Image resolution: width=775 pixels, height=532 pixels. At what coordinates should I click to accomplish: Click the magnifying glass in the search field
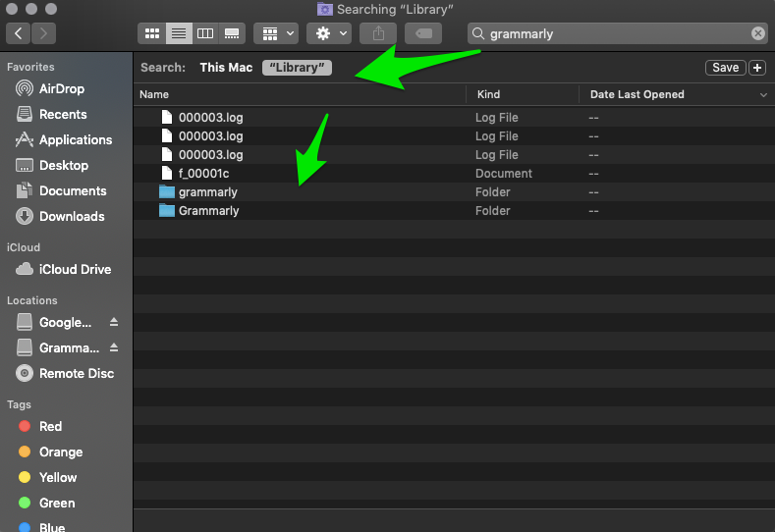pyautogui.click(x=478, y=33)
